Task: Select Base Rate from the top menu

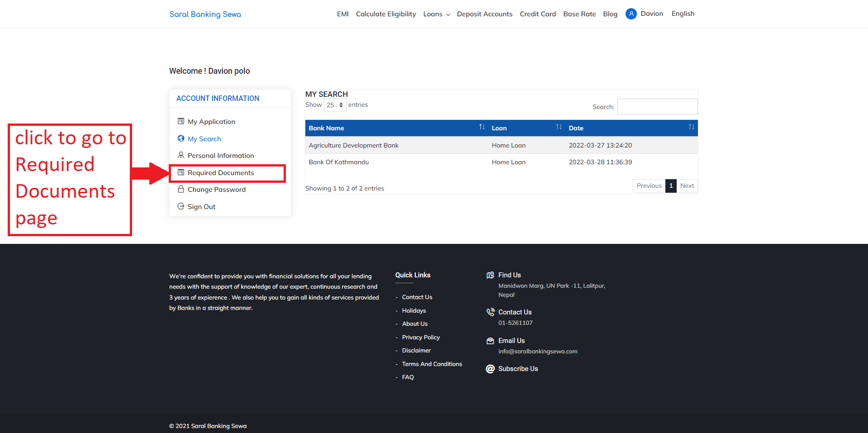Action: (579, 14)
